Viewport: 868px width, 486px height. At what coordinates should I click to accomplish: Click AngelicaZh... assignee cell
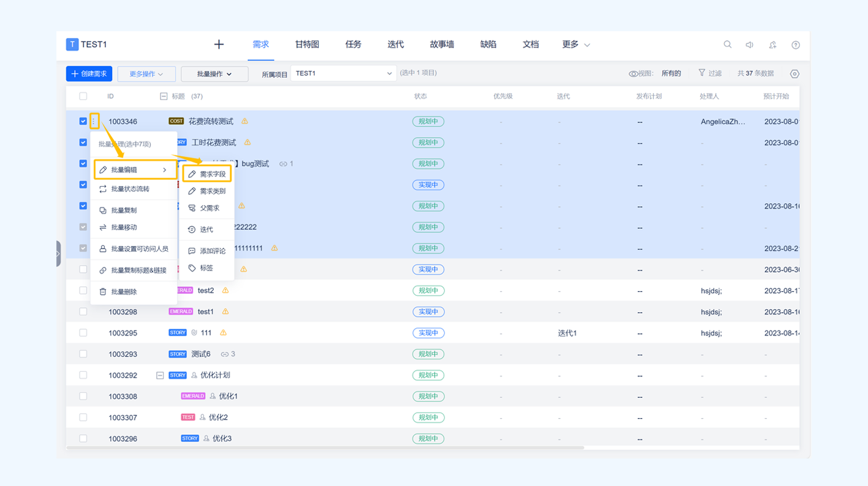click(723, 122)
